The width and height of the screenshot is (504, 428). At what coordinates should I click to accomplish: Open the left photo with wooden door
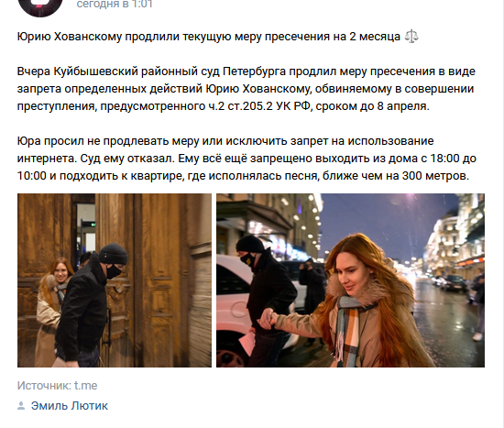point(115,280)
